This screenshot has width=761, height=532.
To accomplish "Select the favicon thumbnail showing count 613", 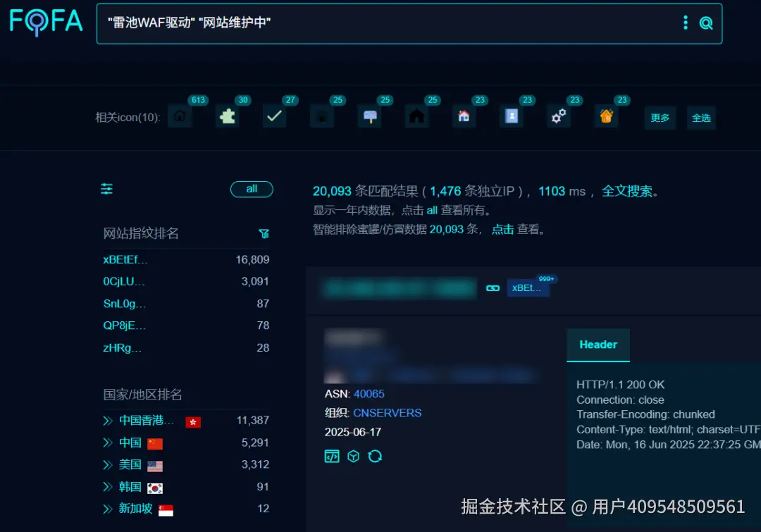I will pyautogui.click(x=180, y=116).
